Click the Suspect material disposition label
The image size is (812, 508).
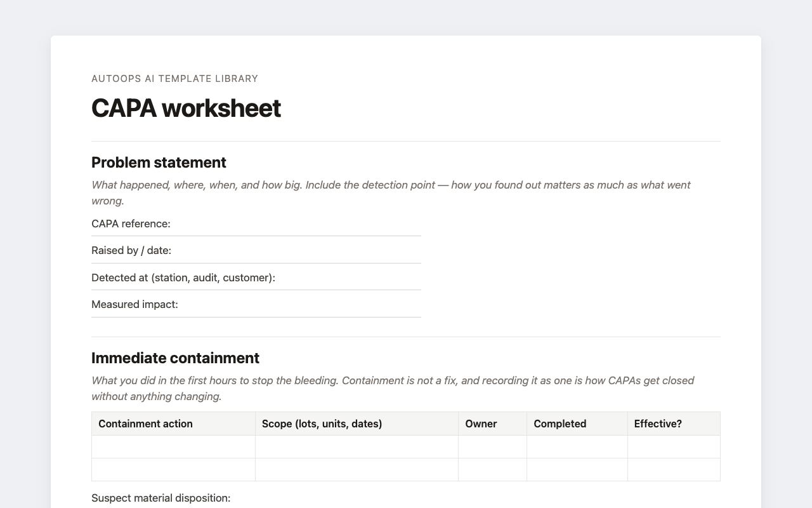[x=161, y=498]
